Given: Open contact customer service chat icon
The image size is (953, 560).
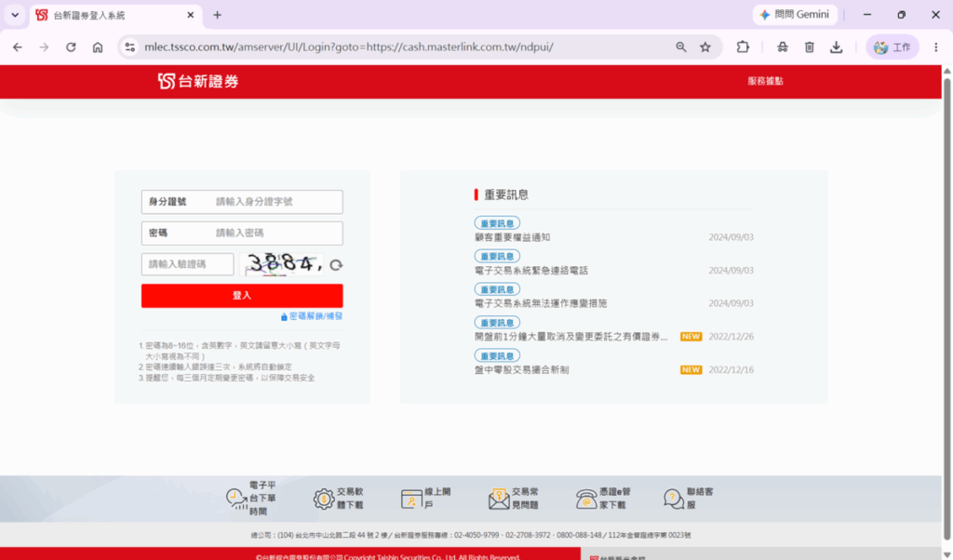Looking at the screenshot, I should click(x=674, y=499).
